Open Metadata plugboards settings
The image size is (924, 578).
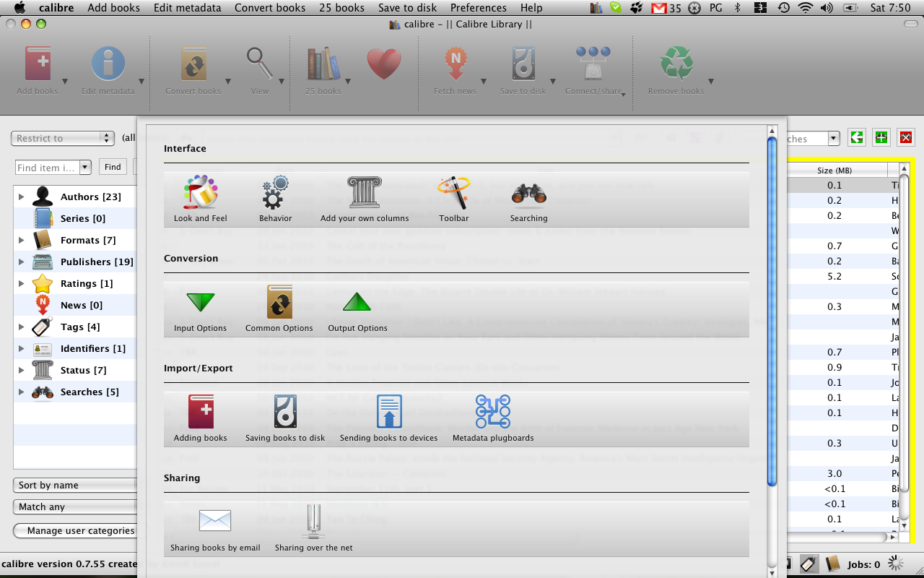pos(493,418)
